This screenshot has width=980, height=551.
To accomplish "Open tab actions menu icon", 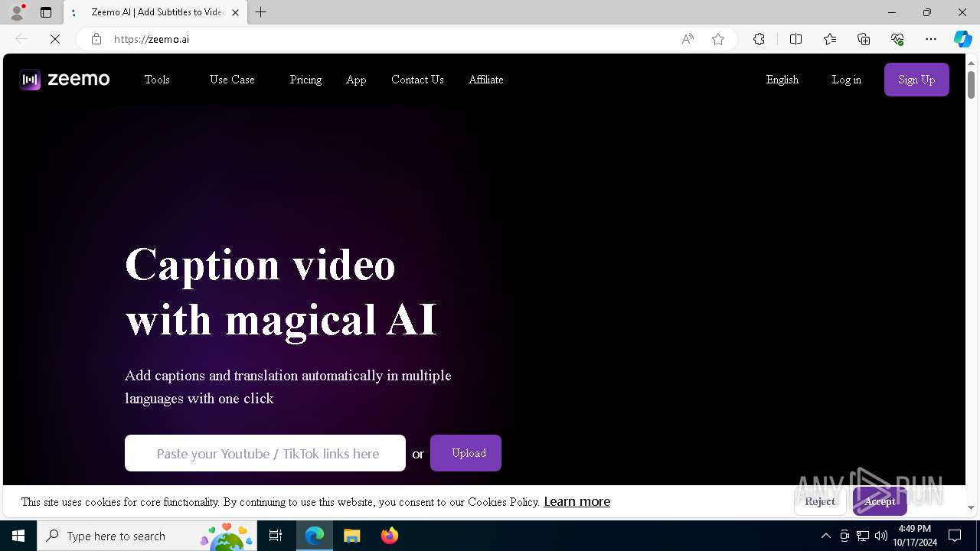I will pos(46,12).
